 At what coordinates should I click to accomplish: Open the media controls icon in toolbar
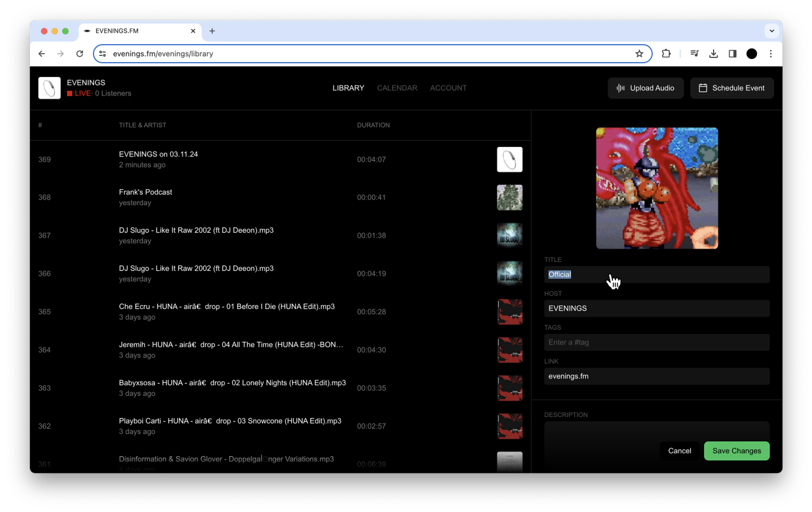[x=694, y=54]
